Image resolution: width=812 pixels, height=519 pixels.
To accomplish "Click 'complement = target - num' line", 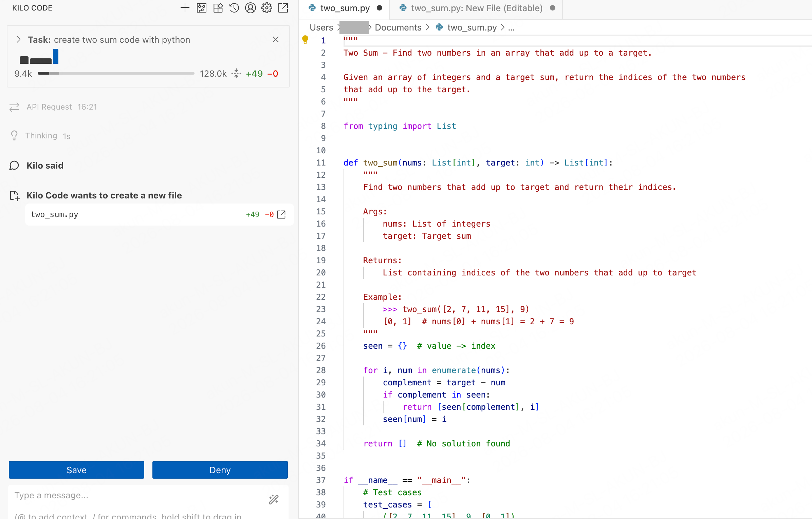I will (x=444, y=382).
